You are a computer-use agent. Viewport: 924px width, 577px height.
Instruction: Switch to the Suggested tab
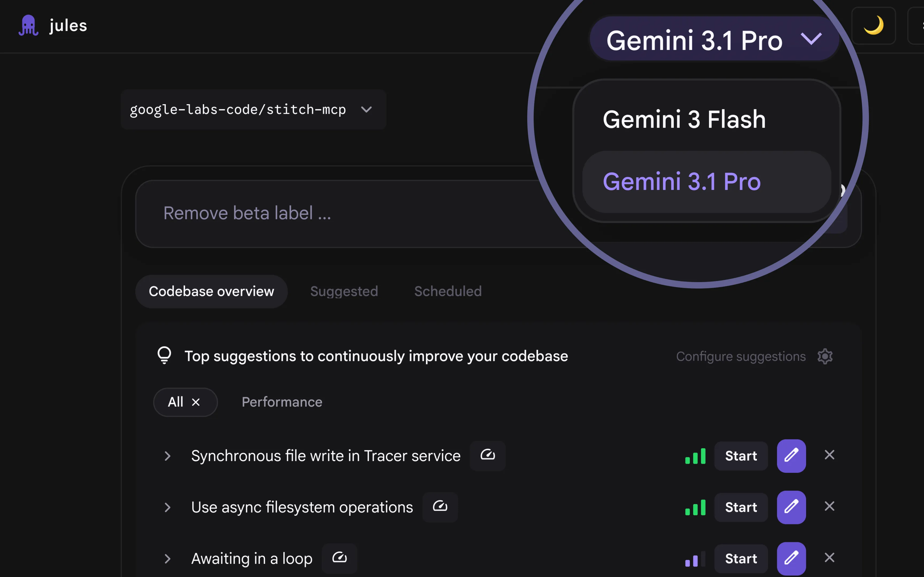(x=344, y=291)
